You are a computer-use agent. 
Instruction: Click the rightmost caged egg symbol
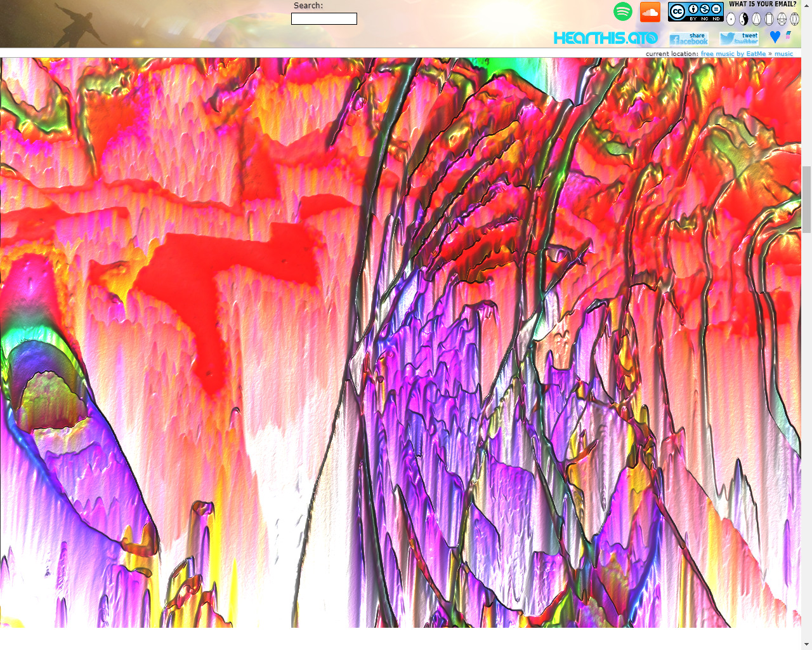point(794,18)
